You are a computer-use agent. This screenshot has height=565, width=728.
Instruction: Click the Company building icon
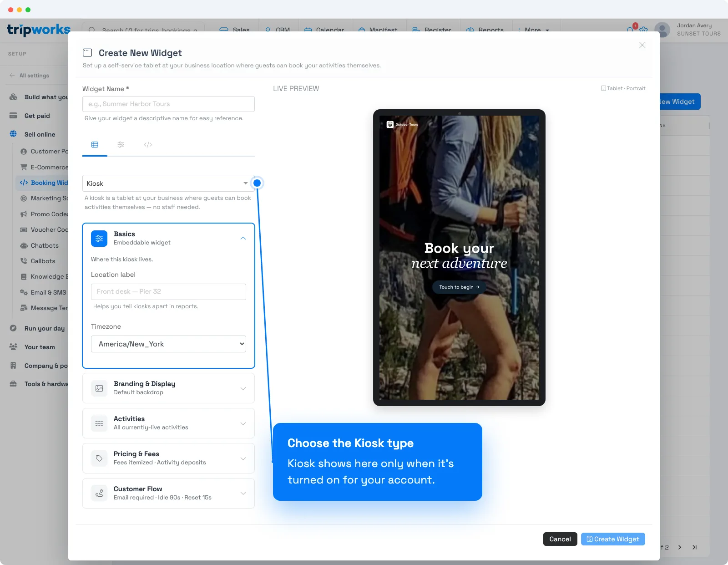[13, 366]
